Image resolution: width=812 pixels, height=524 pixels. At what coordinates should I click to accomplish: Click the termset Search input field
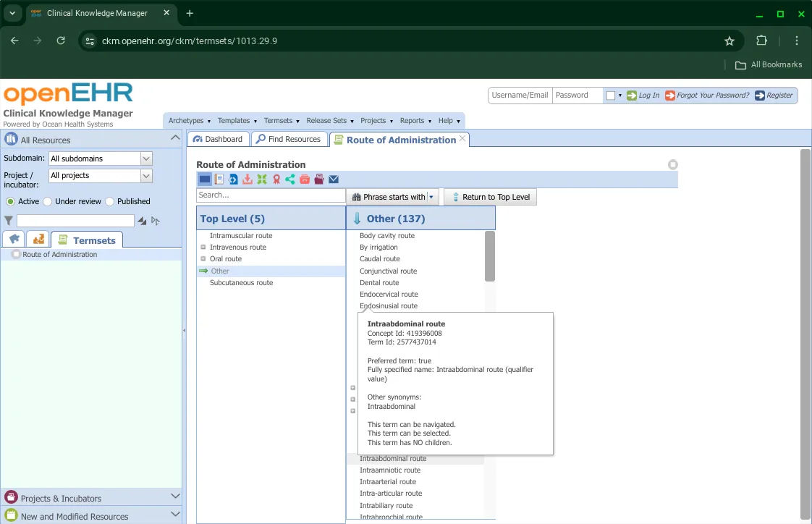point(271,195)
